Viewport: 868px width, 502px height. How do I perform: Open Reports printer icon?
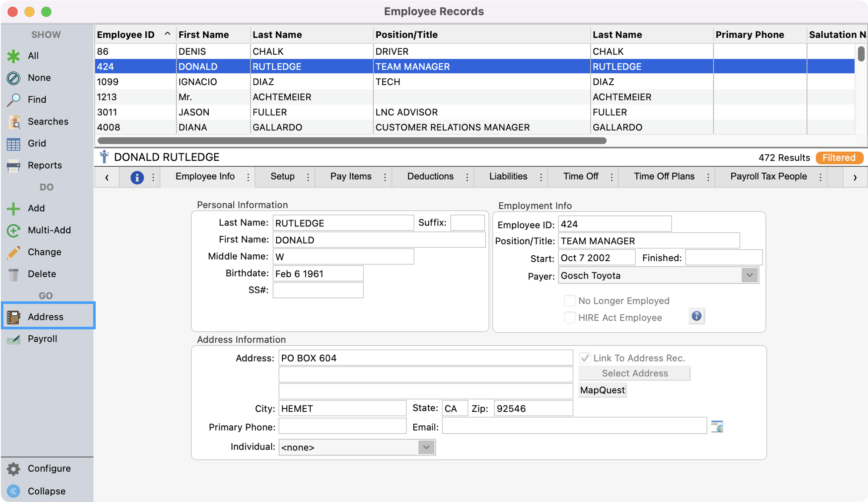click(14, 165)
